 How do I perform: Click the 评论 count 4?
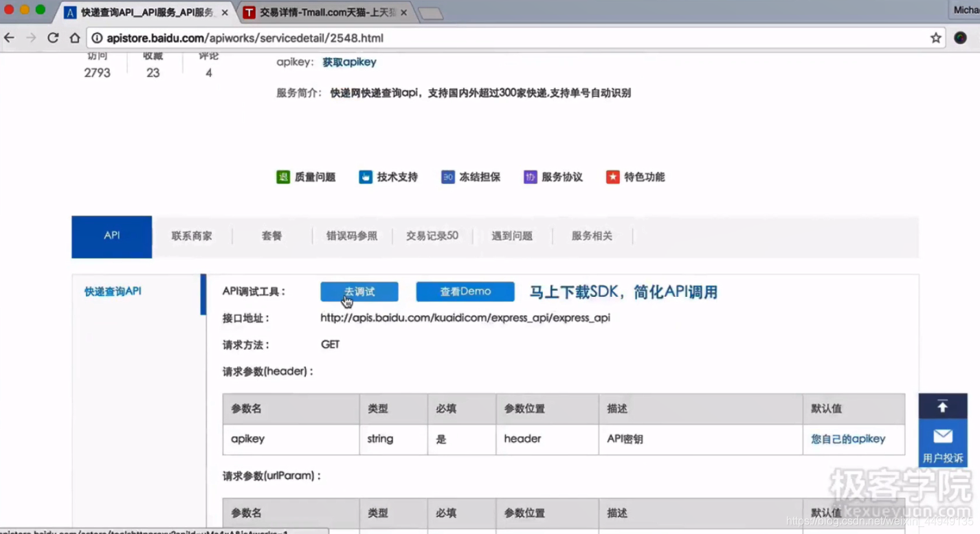pyautogui.click(x=209, y=73)
